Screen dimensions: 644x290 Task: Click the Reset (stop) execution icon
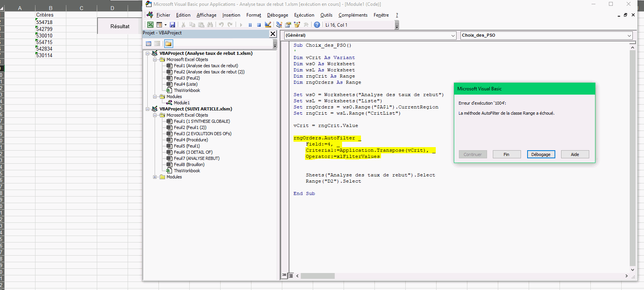[x=259, y=25]
